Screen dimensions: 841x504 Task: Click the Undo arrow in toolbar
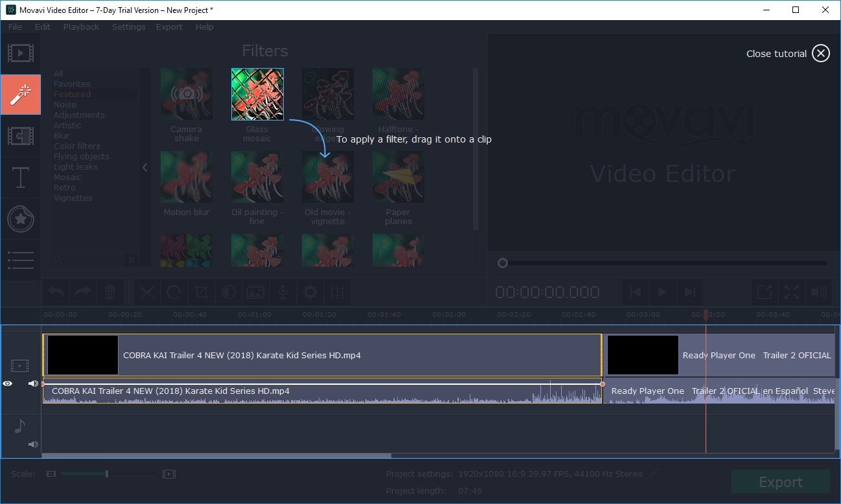56,293
